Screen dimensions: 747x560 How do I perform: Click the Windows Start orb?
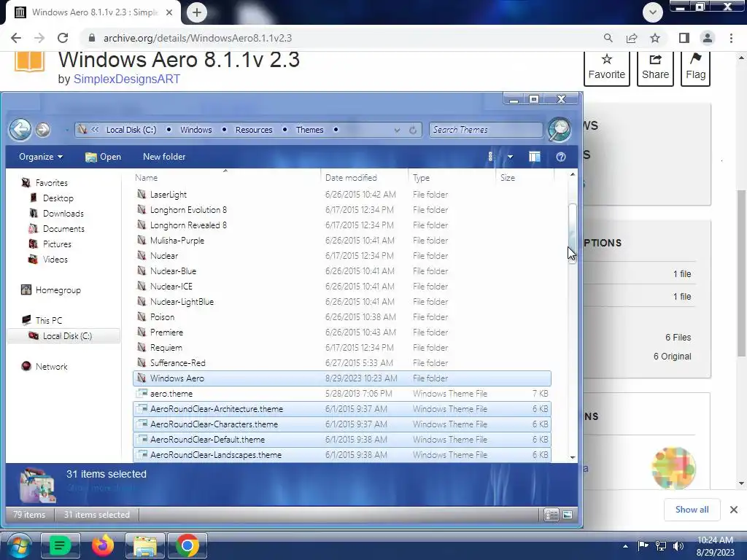point(18,545)
